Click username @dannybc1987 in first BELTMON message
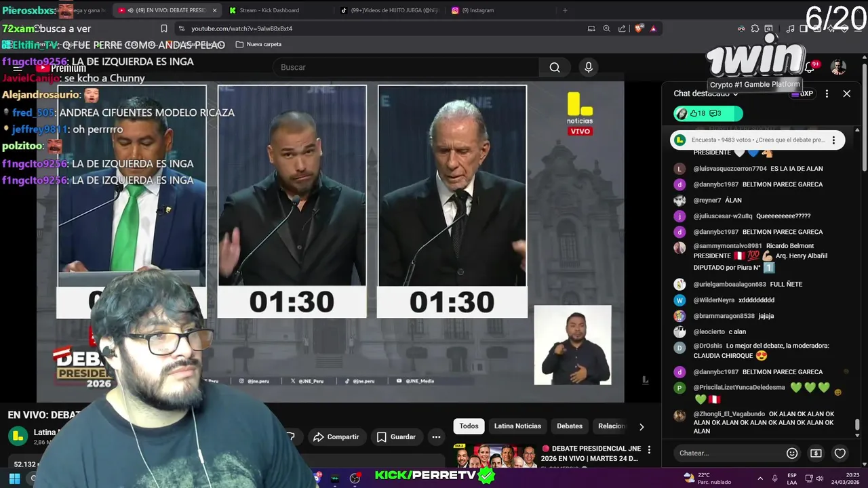Screen dimensions: 868x488 (715, 184)
